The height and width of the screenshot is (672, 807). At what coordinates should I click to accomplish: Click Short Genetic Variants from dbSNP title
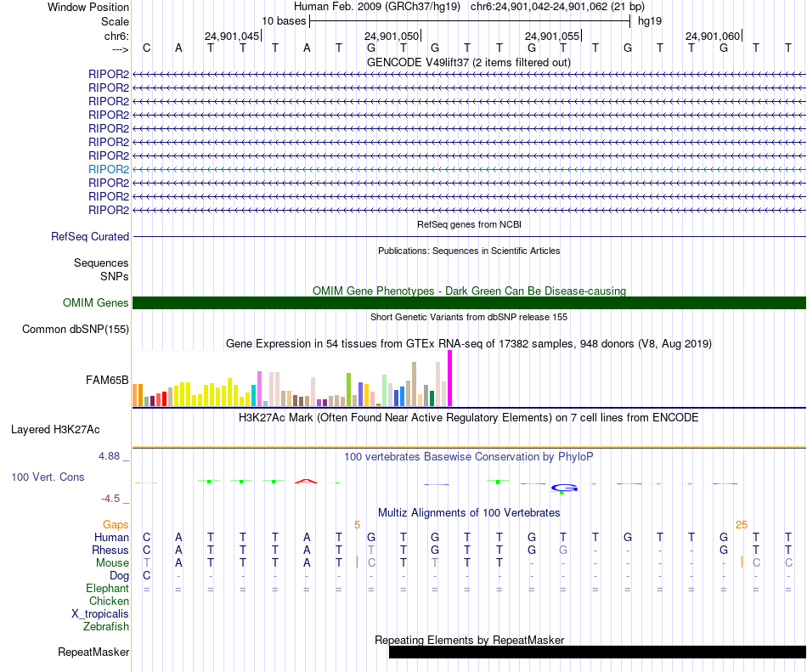[x=469, y=317]
